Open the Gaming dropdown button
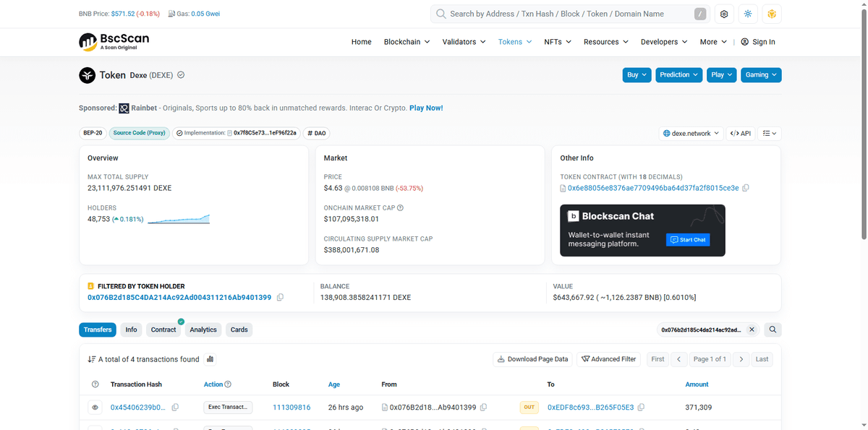Image resolution: width=868 pixels, height=430 pixels. (x=761, y=75)
